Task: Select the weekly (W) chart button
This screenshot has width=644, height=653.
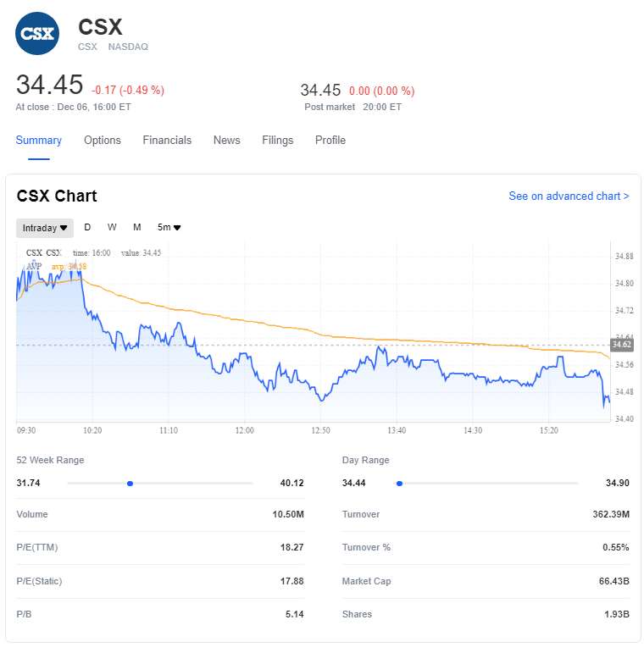Action: pos(112,227)
